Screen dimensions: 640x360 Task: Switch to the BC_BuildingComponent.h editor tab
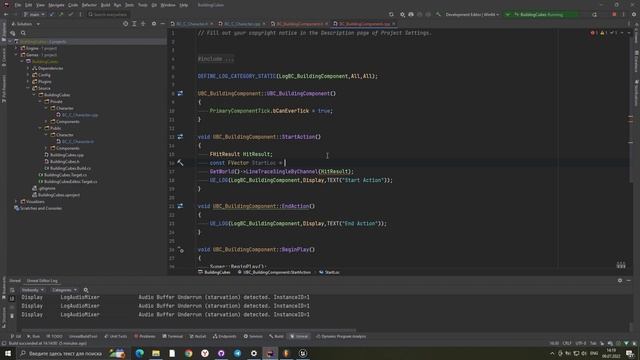(300, 24)
